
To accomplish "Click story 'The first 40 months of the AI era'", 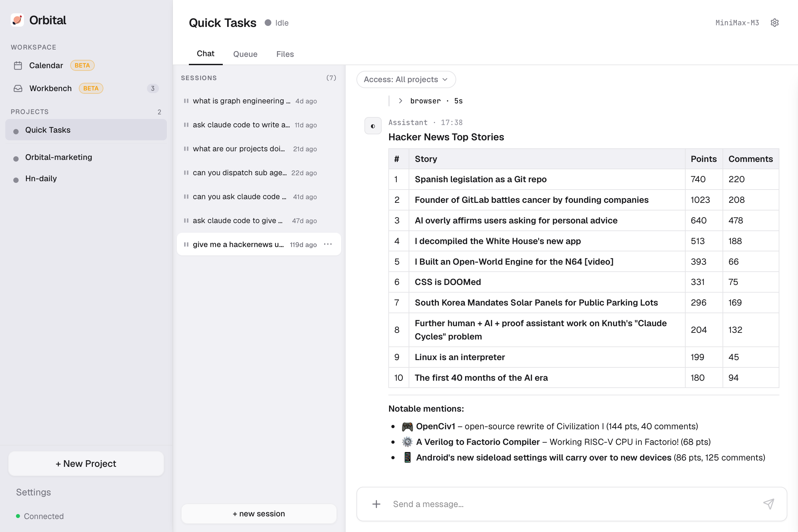I will 481,378.
